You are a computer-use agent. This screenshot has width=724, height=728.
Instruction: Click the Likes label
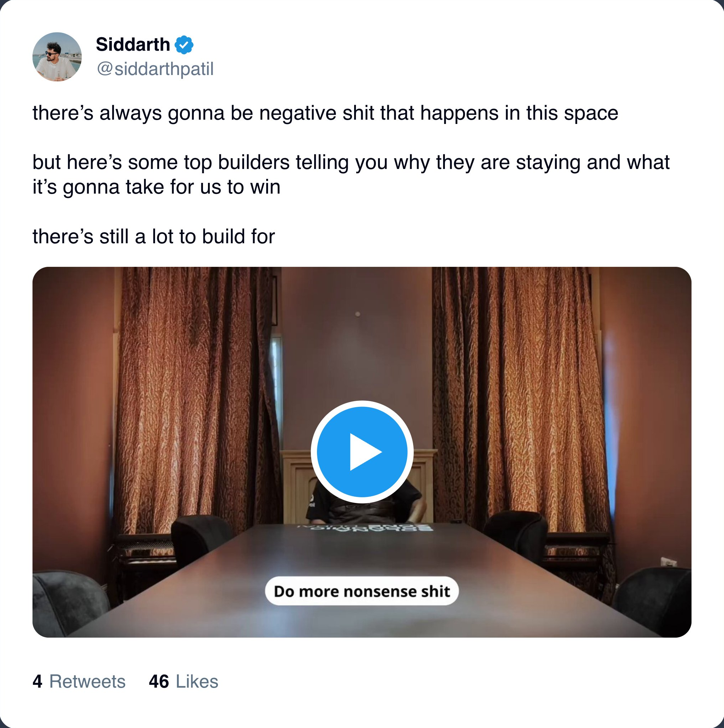197,681
